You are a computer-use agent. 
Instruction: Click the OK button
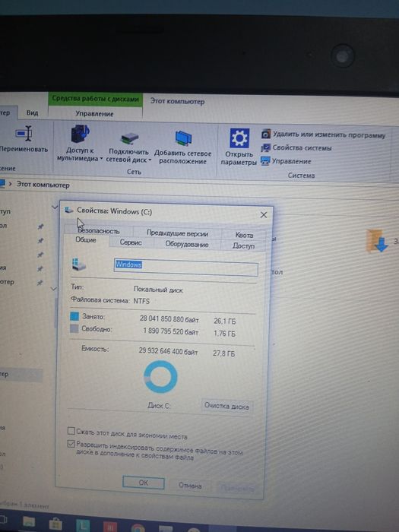(x=144, y=483)
